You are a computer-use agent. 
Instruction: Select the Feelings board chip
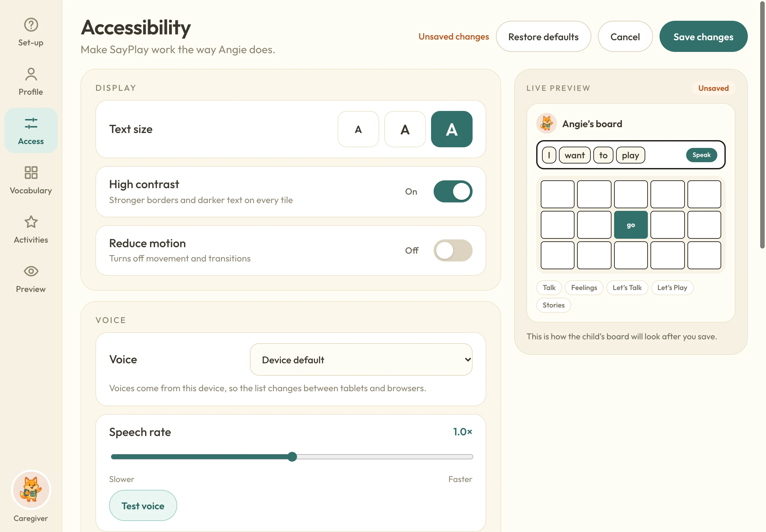click(x=584, y=288)
